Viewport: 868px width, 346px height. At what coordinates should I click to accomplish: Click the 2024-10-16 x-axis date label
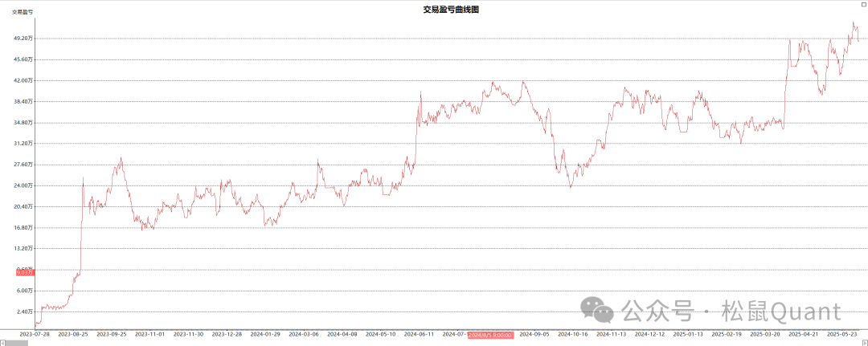coord(573,334)
